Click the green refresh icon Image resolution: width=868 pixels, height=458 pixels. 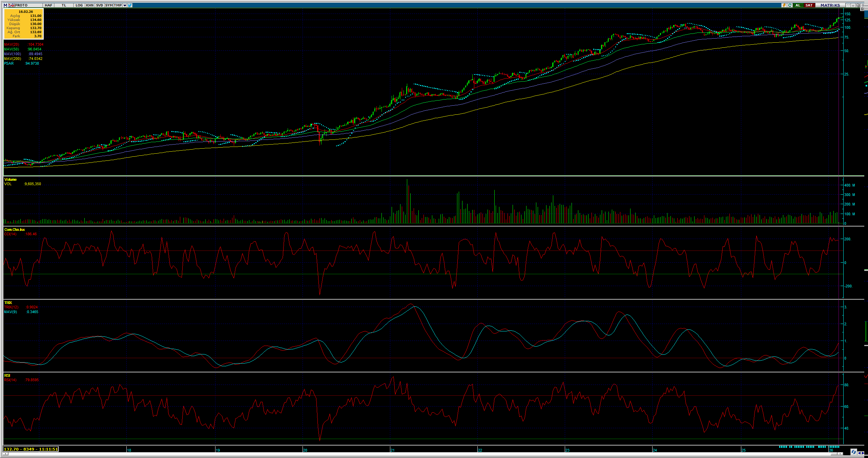tap(790, 5)
